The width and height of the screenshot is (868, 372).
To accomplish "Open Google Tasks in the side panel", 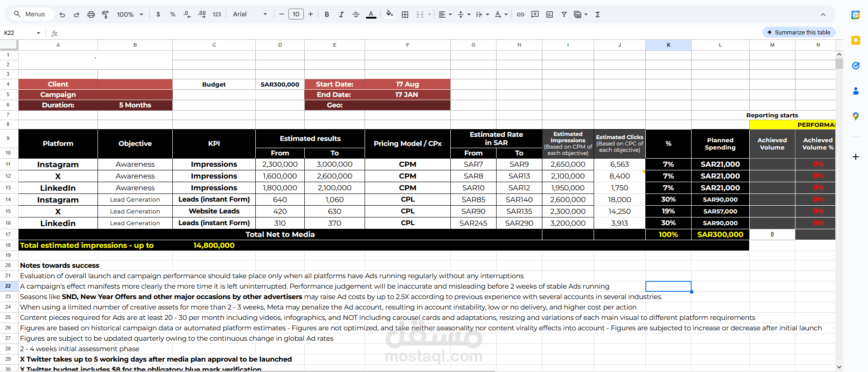I will click(856, 66).
